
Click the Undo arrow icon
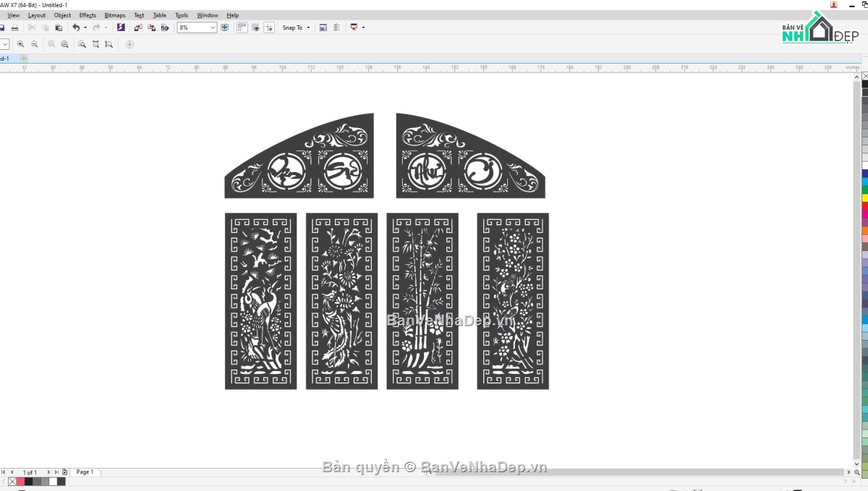coord(76,27)
